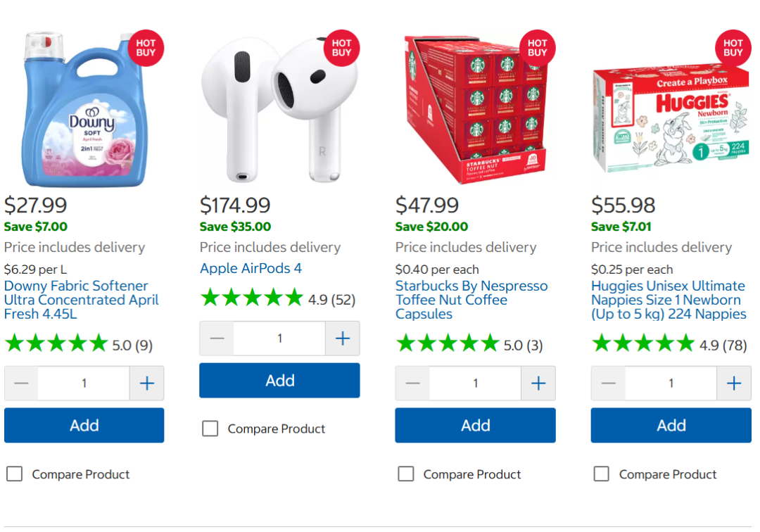The height and width of the screenshot is (532, 760).
Task: Decrease Huggies Nappies quantity with minus
Action: 609,384
